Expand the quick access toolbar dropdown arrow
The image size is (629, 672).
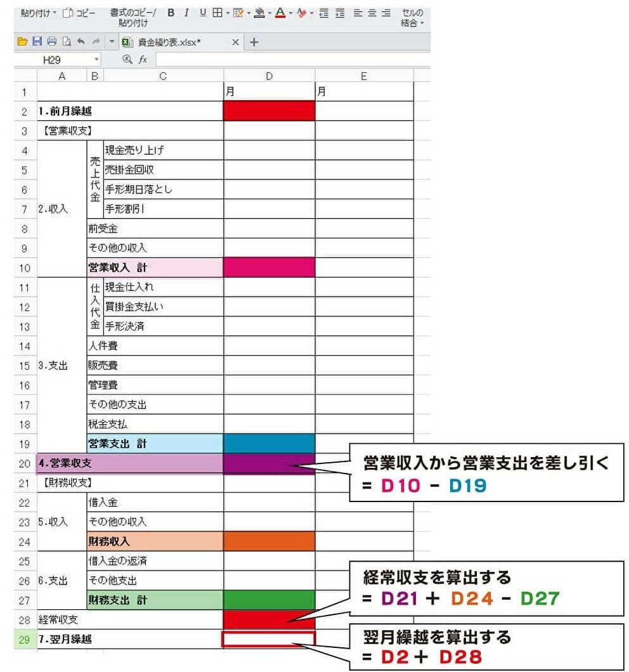(112, 42)
